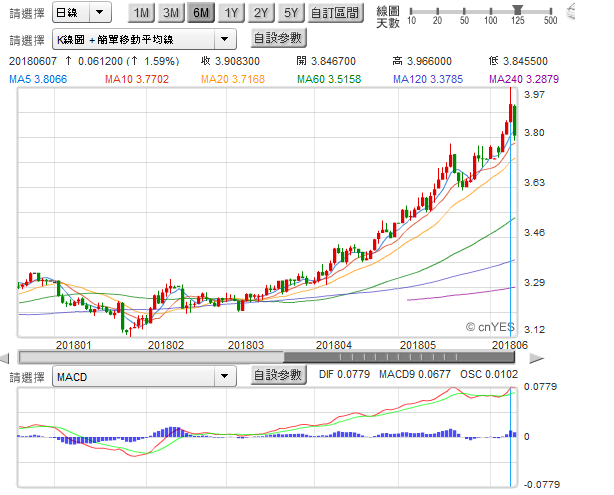The height and width of the screenshot is (495, 614).
Task: Click 自設參數 button beside MACD
Action: (x=278, y=375)
